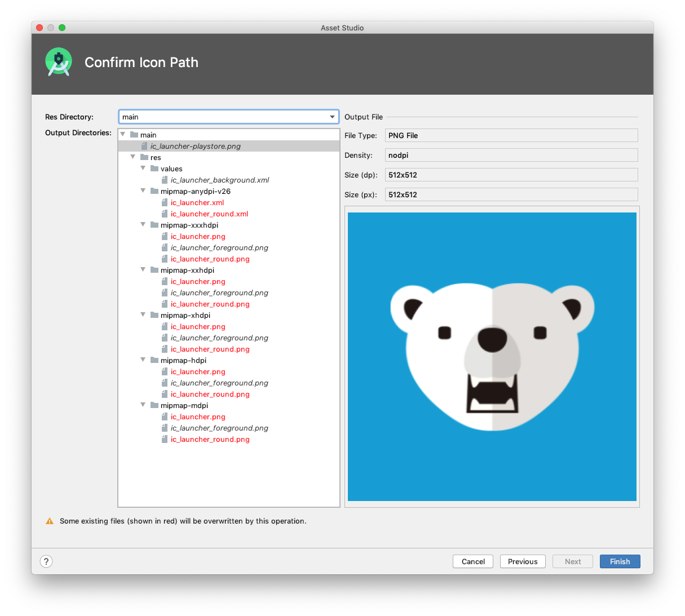This screenshot has width=685, height=616.
Task: Click the warning triangle beside the overwrite message
Action: pyautogui.click(x=50, y=521)
